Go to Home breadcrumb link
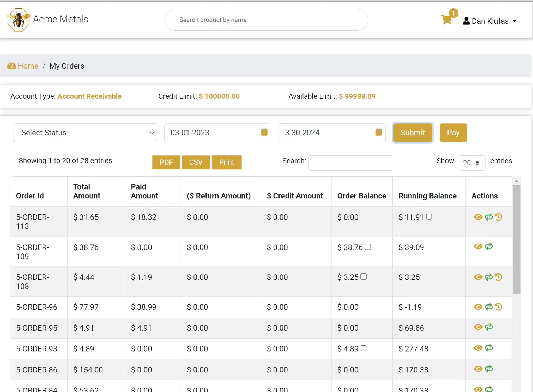Image resolution: width=533 pixels, height=392 pixels. (x=28, y=66)
